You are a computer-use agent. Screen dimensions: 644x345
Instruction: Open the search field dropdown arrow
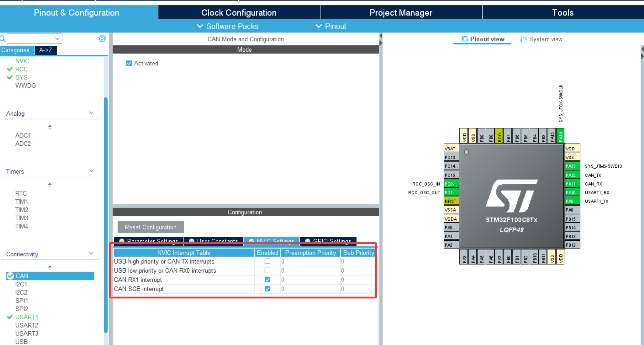point(57,39)
